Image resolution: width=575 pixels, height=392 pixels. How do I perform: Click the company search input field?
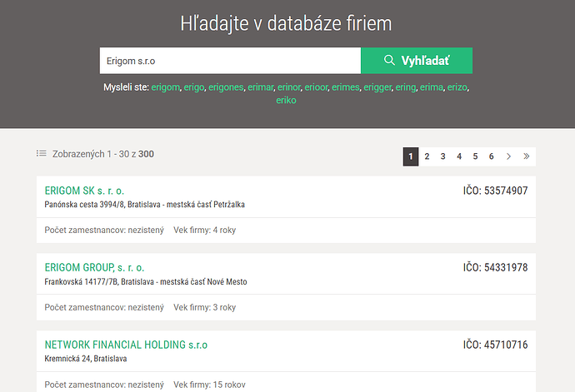point(229,61)
